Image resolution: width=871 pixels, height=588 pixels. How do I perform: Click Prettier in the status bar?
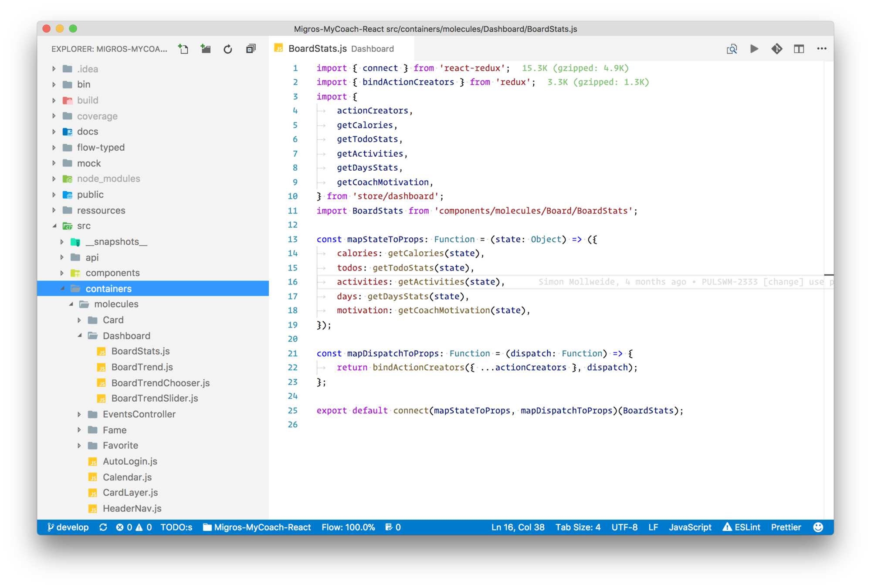point(786,527)
